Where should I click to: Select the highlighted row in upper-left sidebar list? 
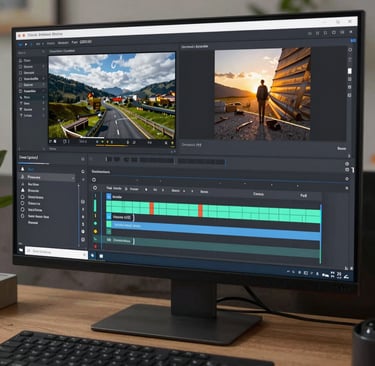(x=31, y=85)
